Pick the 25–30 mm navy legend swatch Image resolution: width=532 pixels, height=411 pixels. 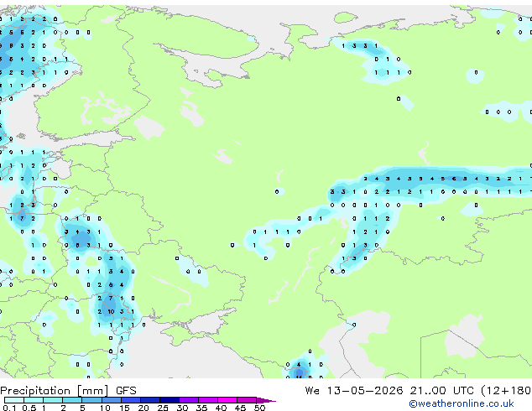click(x=170, y=400)
